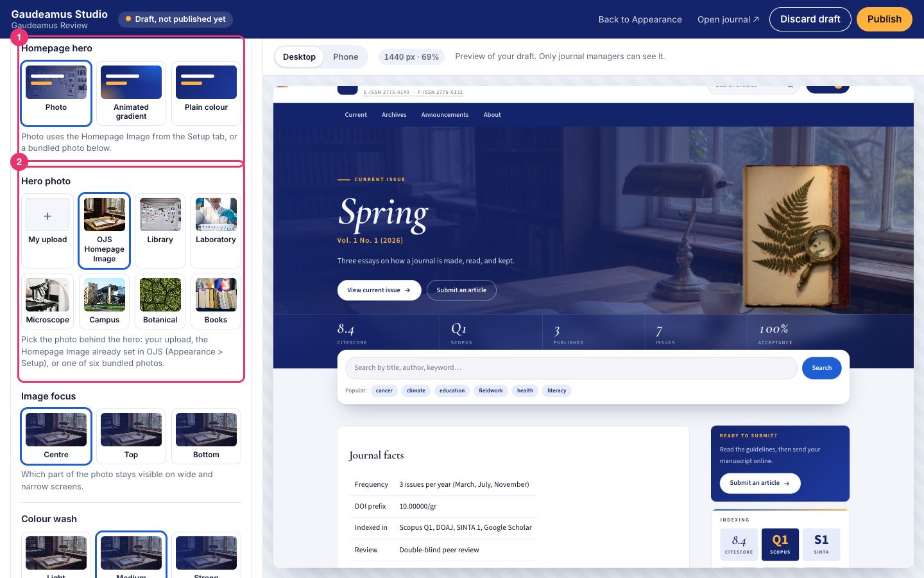Click the S1 SINTA indexing badge

821,545
